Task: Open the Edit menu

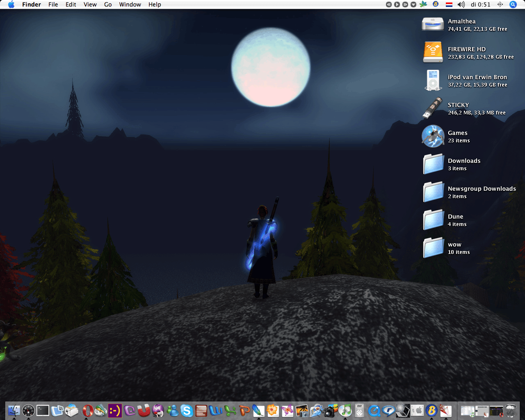Action: tap(71, 5)
